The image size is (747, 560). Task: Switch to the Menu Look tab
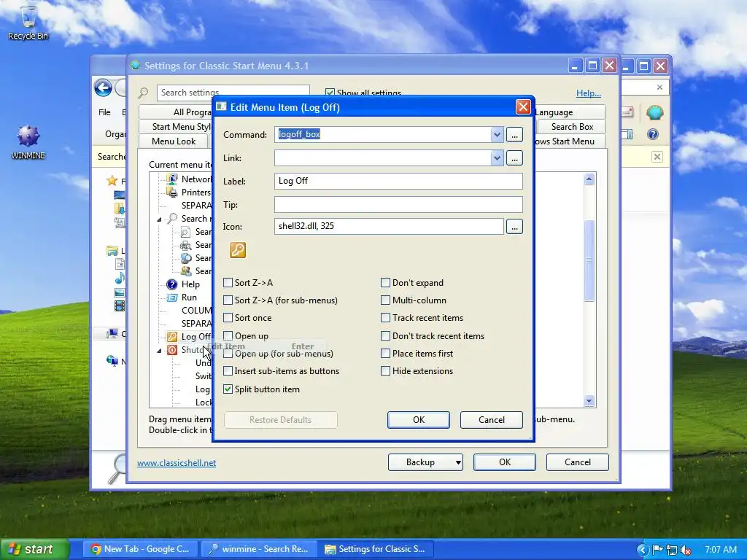pos(174,141)
